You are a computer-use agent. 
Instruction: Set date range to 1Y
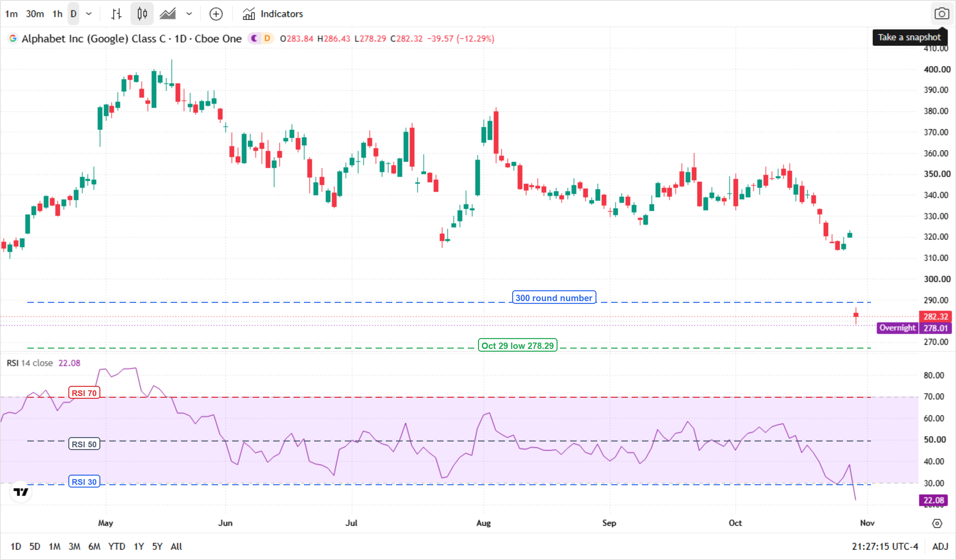coord(139,547)
